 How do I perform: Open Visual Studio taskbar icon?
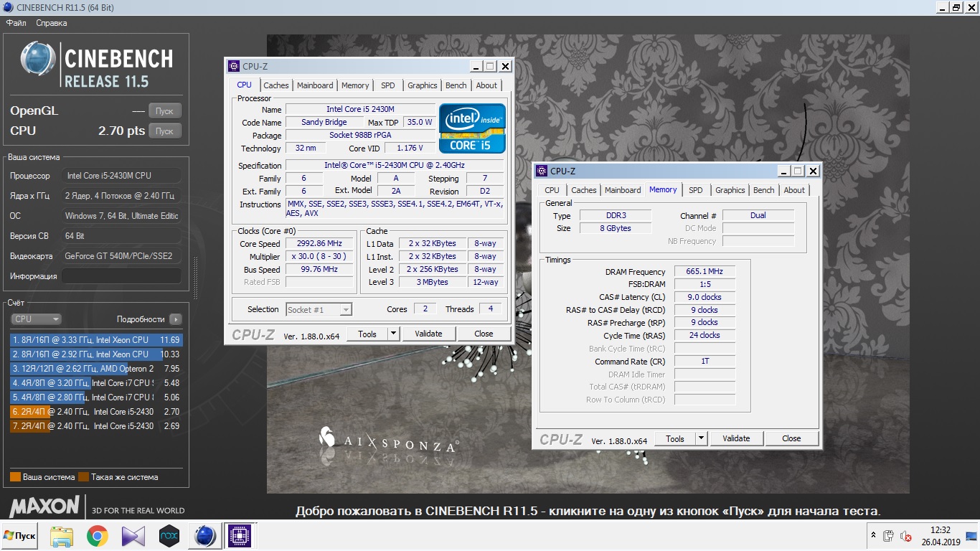tap(133, 536)
